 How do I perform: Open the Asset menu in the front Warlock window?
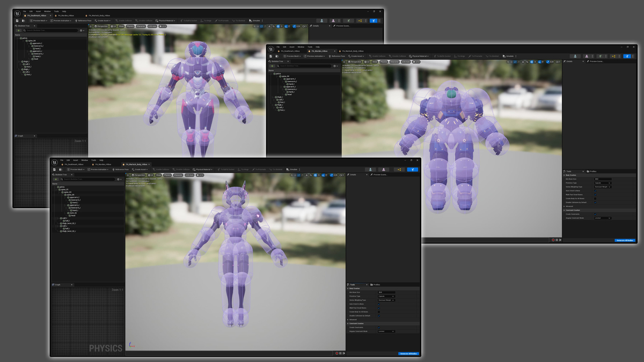click(x=76, y=160)
